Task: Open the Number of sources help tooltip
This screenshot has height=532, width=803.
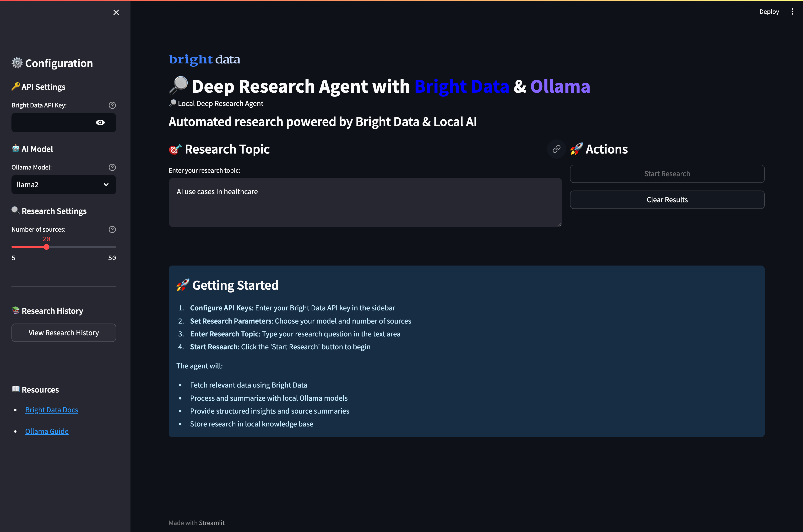Action: pyautogui.click(x=112, y=229)
